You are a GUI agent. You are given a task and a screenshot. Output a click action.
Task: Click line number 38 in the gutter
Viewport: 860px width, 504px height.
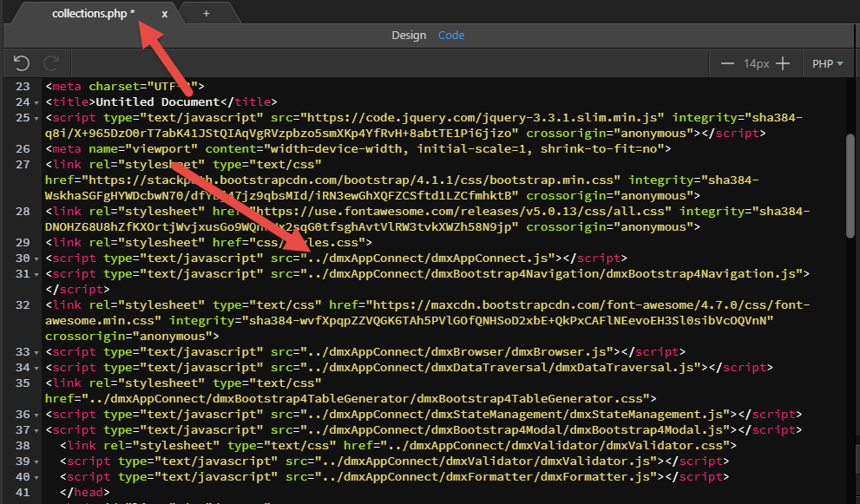(23, 445)
